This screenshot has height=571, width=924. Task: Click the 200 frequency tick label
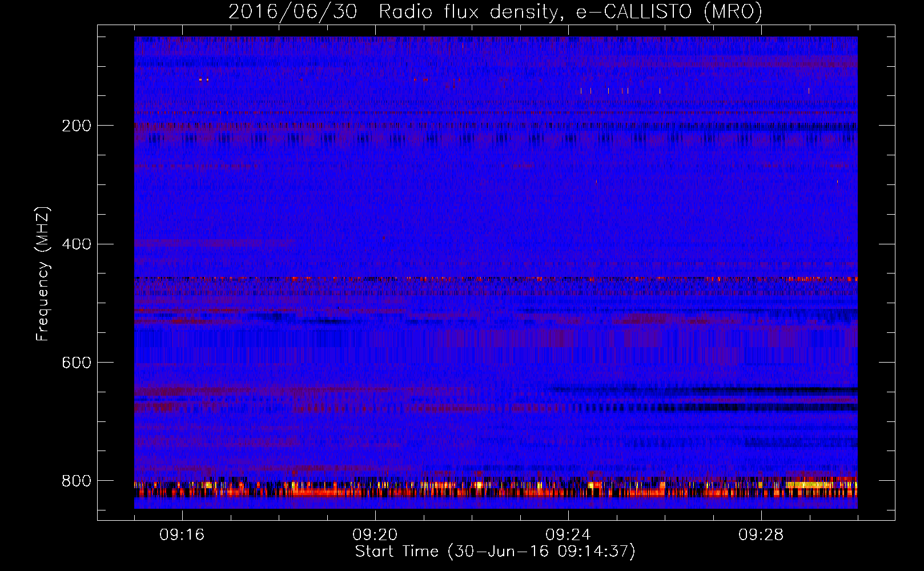click(x=77, y=126)
